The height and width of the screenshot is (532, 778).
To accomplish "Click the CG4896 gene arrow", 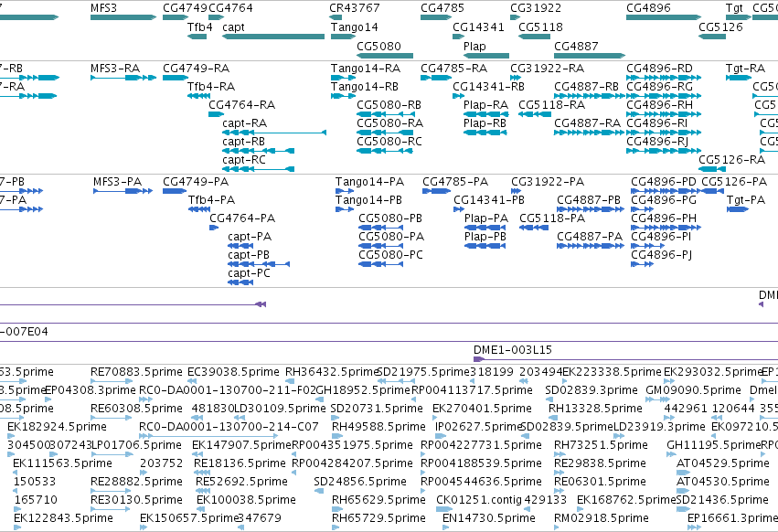I will click(x=664, y=17).
